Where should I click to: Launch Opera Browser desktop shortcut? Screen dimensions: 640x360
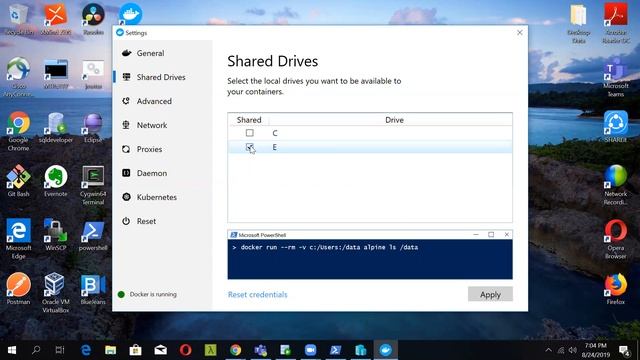(616, 239)
